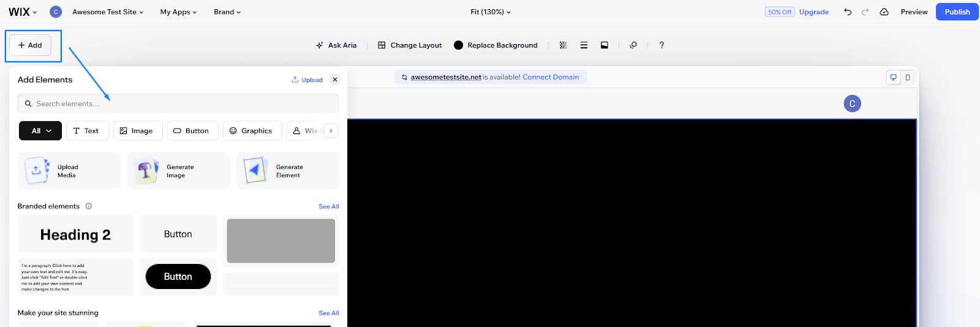Screen dimensions: 980x327
Task: Click the Upload Media tile
Action: (x=69, y=171)
